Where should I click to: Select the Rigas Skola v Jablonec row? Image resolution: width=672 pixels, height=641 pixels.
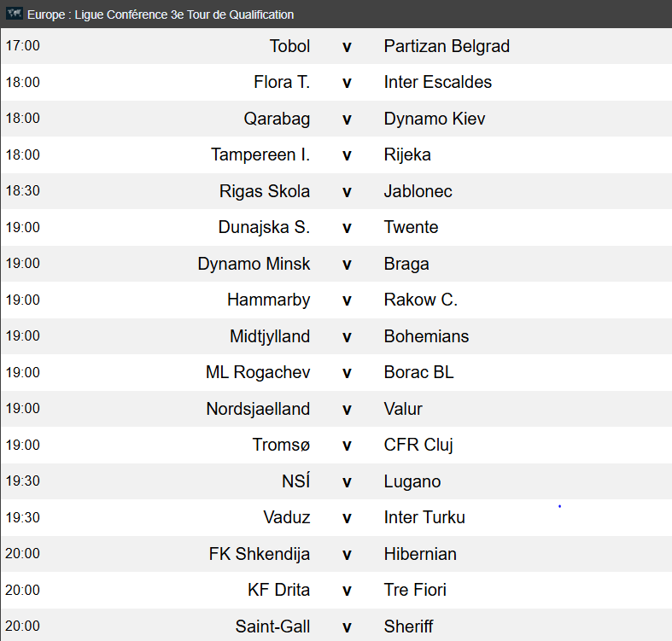pos(336,191)
